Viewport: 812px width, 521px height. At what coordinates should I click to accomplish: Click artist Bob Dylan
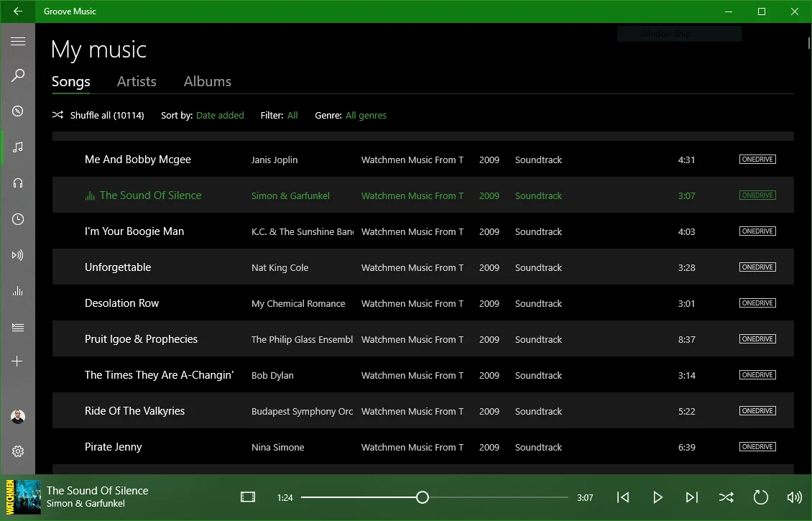[272, 375]
